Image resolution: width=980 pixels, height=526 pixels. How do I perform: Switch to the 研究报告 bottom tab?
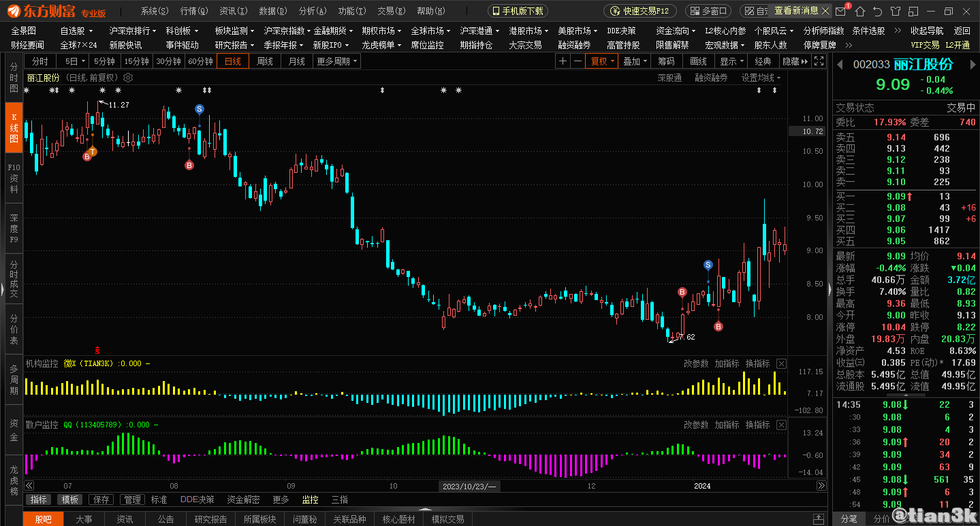click(210, 519)
